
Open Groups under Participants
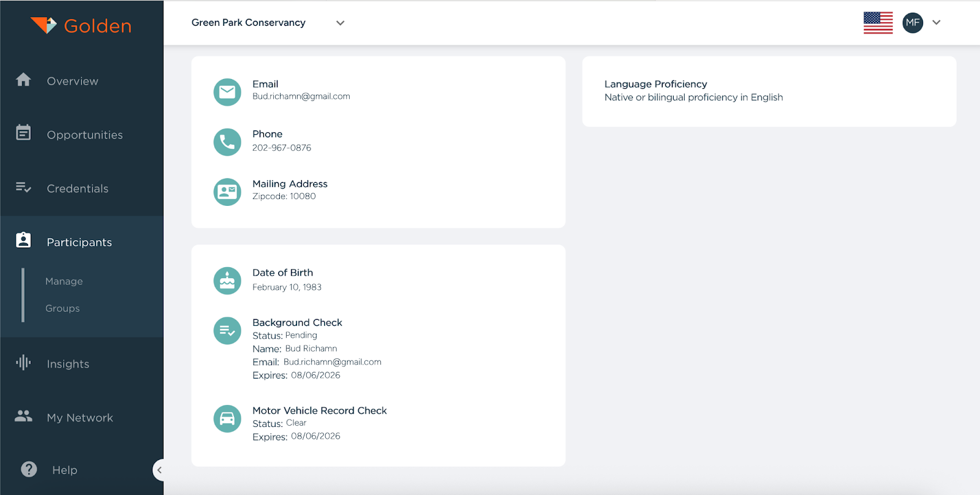[x=62, y=308]
